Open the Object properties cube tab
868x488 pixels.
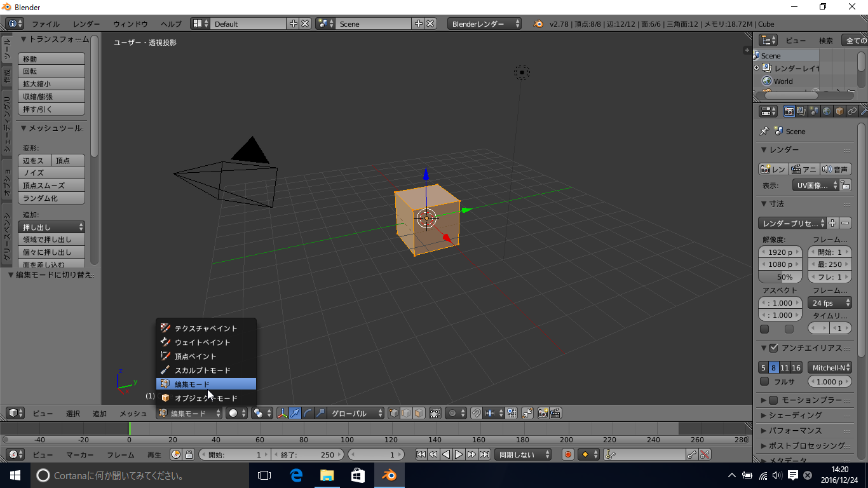click(839, 111)
